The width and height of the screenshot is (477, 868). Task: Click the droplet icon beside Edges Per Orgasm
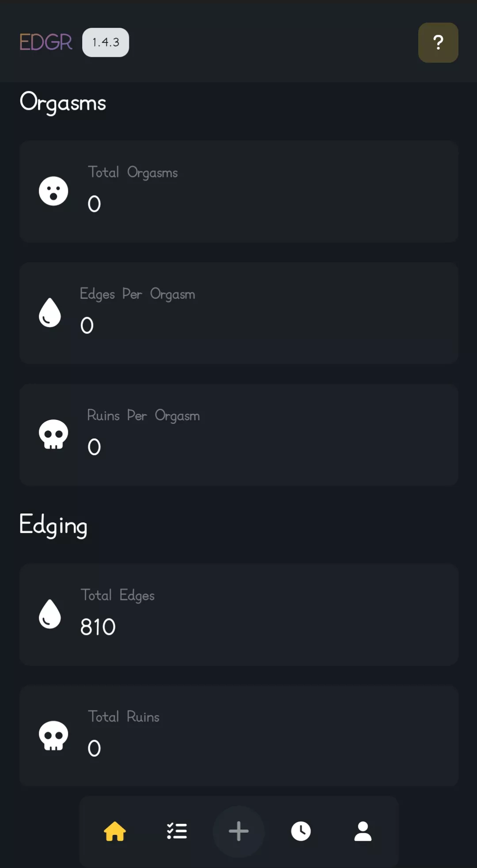pyautogui.click(x=50, y=313)
